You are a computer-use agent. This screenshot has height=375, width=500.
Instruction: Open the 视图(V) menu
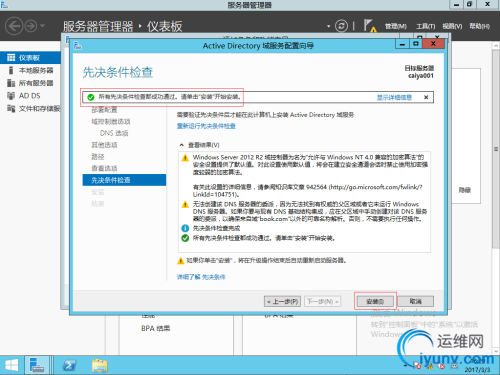pyautogui.click(x=452, y=26)
